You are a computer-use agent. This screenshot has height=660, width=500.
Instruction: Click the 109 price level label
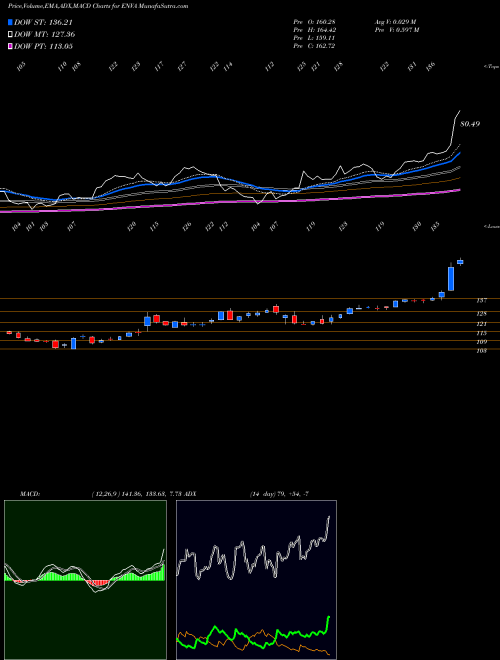tap(481, 342)
